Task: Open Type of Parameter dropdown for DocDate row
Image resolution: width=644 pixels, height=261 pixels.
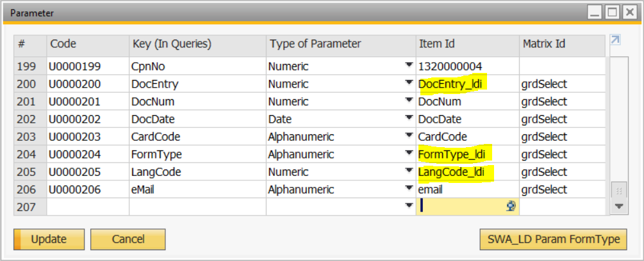Action: pos(409,119)
